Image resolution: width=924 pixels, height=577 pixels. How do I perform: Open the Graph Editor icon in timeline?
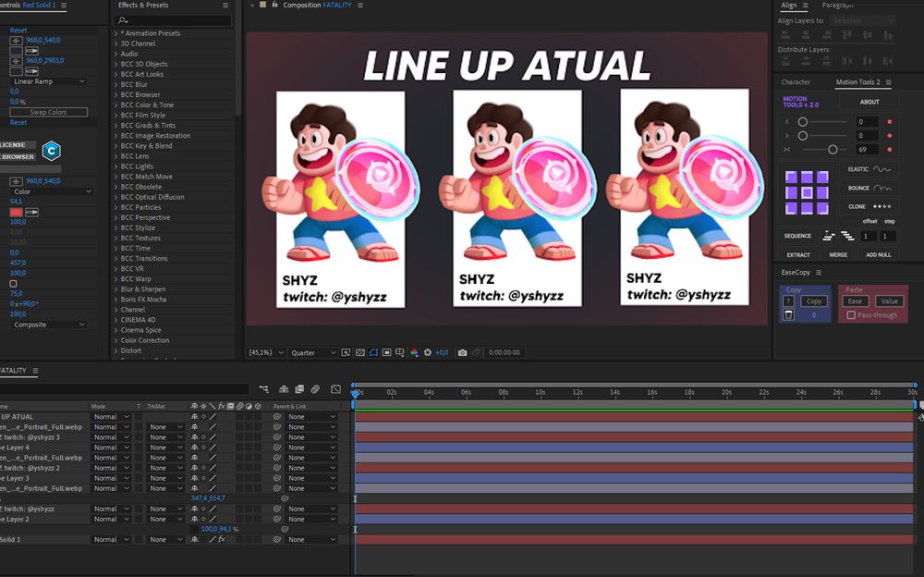point(336,389)
